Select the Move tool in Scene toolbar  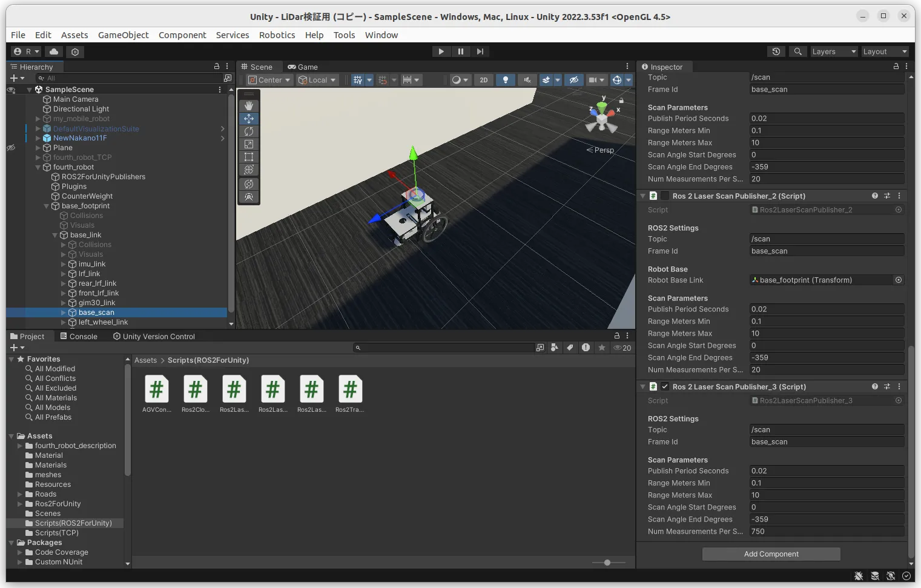[x=249, y=119]
